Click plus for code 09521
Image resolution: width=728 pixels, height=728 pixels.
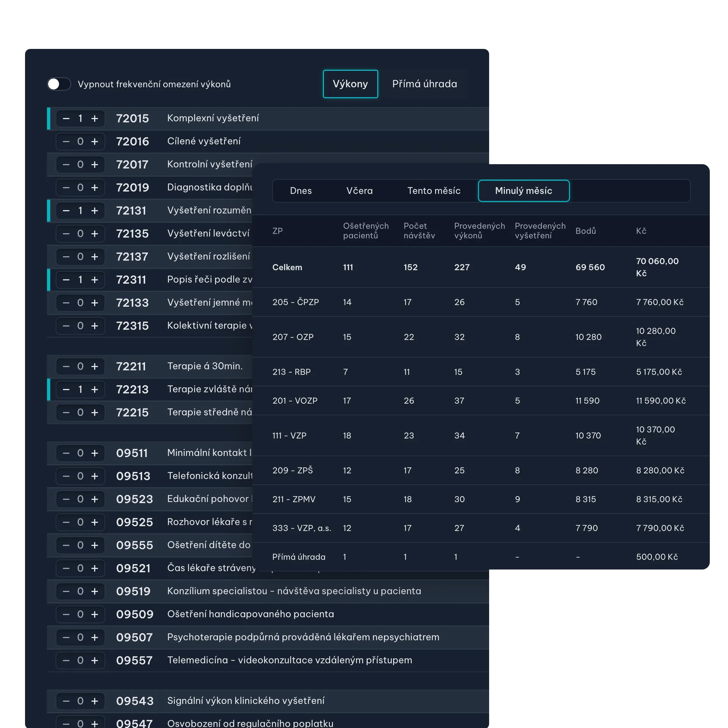[95, 568]
